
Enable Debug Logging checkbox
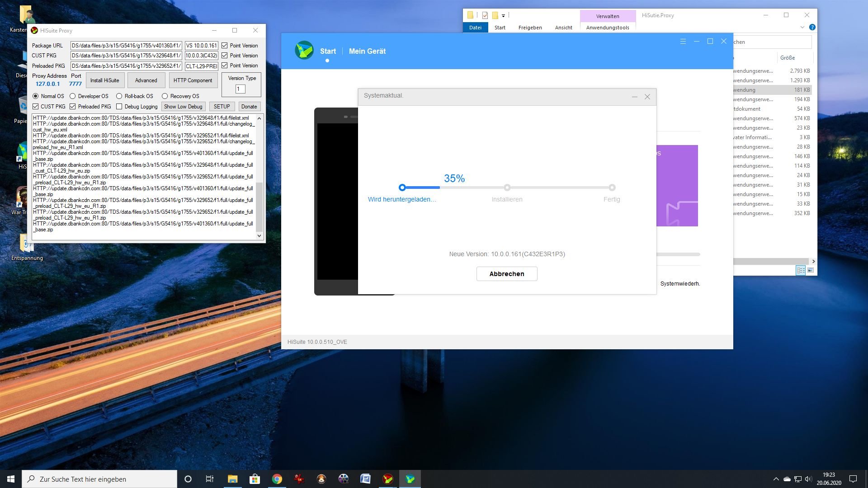(119, 107)
